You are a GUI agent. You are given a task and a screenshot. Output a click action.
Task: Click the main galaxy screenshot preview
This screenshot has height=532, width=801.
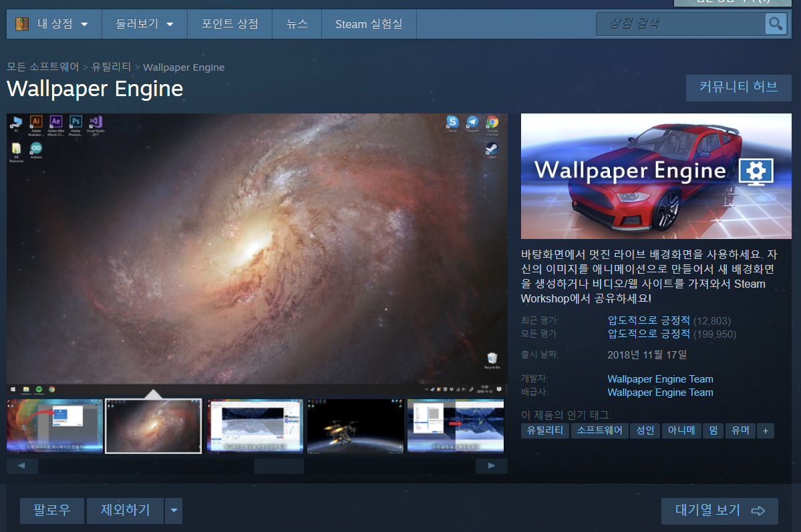tap(257, 254)
